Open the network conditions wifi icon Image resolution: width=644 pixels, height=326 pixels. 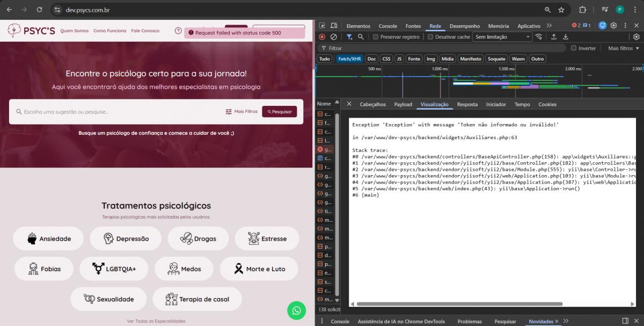[539, 37]
